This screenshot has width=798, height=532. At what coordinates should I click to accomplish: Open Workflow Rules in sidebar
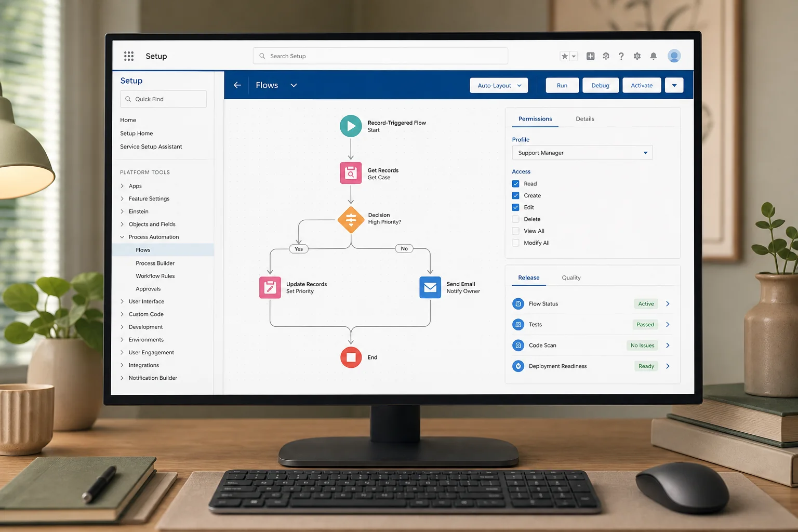coord(155,276)
